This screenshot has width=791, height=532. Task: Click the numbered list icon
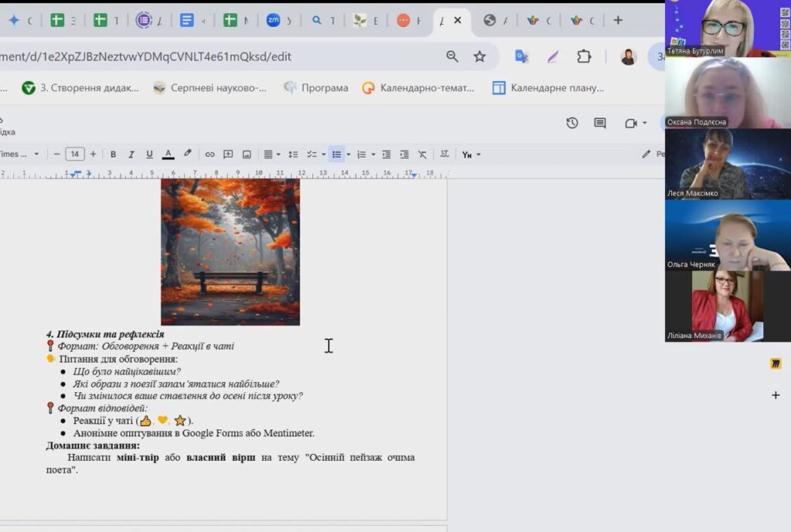point(362,154)
